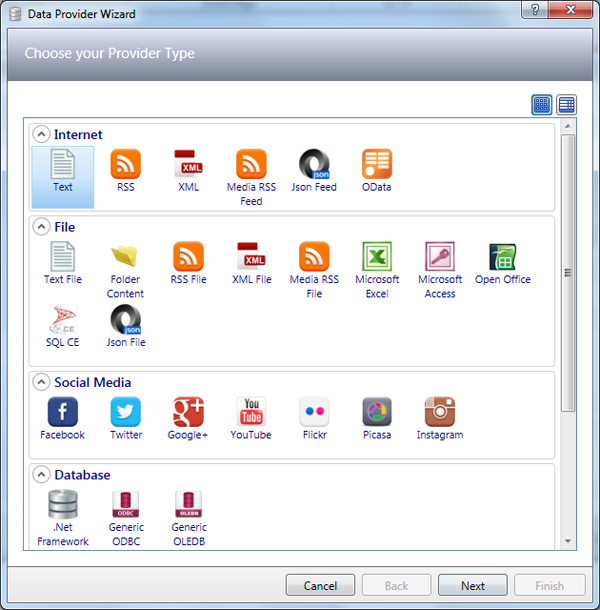
Task: Switch to icon grid view
Action: 542,105
